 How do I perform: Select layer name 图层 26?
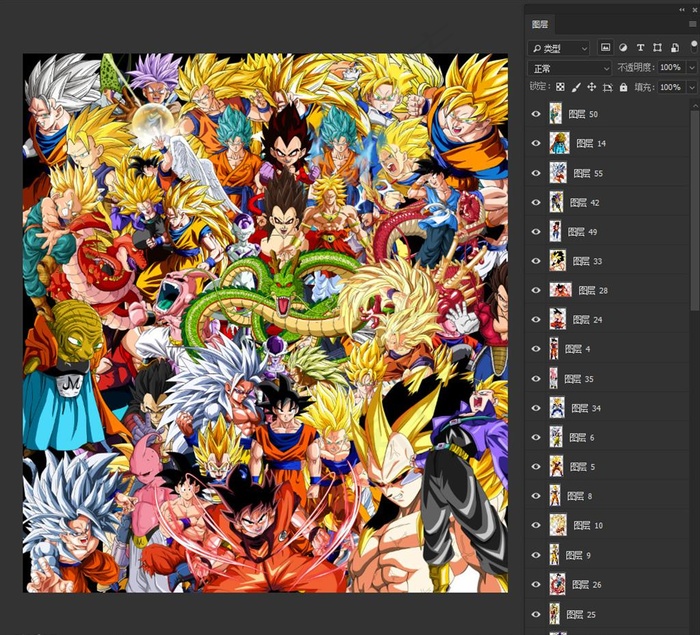coord(587,585)
